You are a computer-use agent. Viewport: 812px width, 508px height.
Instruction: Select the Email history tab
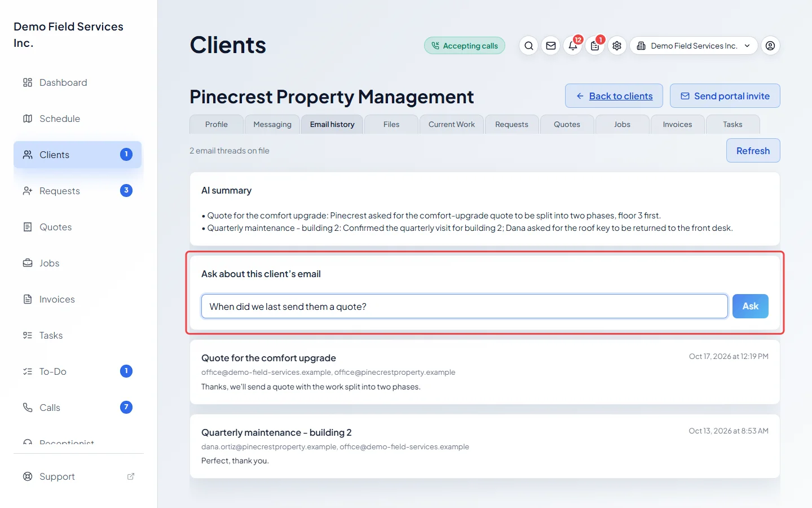point(332,124)
